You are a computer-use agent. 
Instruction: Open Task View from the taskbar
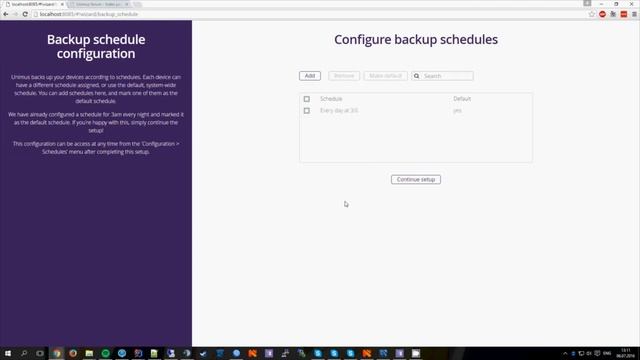click(x=40, y=353)
